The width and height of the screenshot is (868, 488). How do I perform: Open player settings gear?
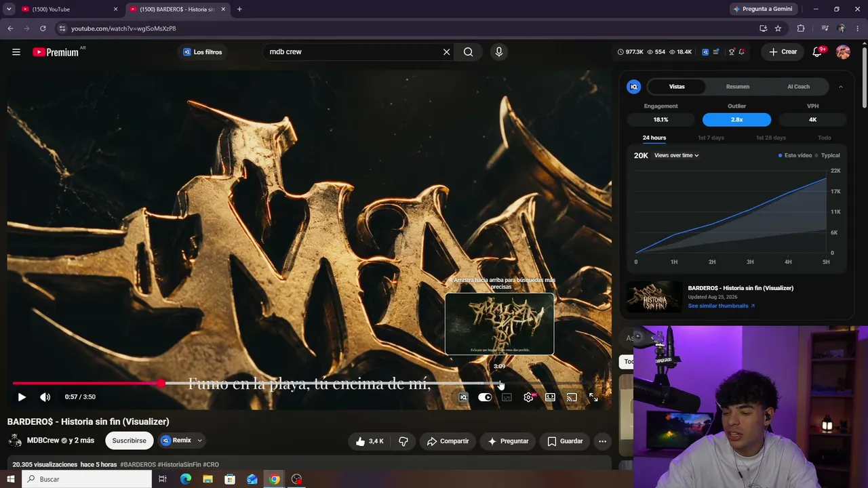click(x=528, y=397)
